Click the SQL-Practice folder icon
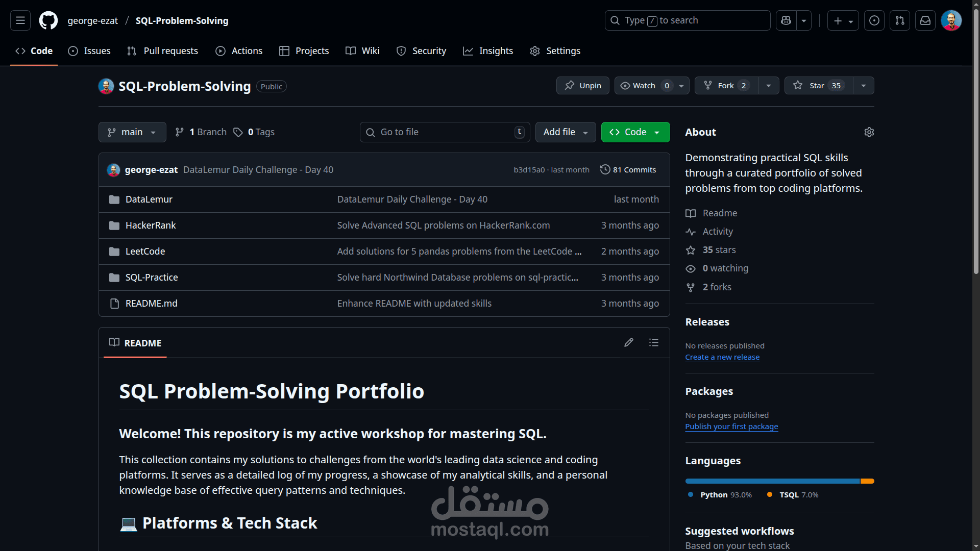980x551 pixels. [x=114, y=278]
